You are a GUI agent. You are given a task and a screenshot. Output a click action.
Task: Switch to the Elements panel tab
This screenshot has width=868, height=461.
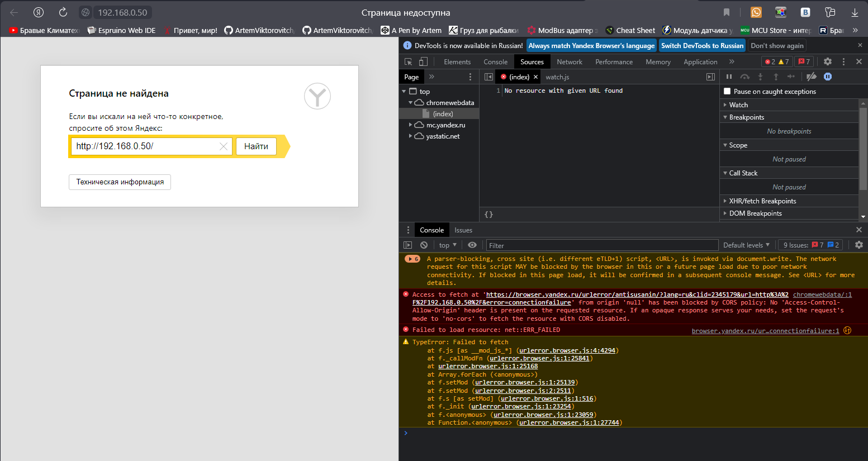457,62
